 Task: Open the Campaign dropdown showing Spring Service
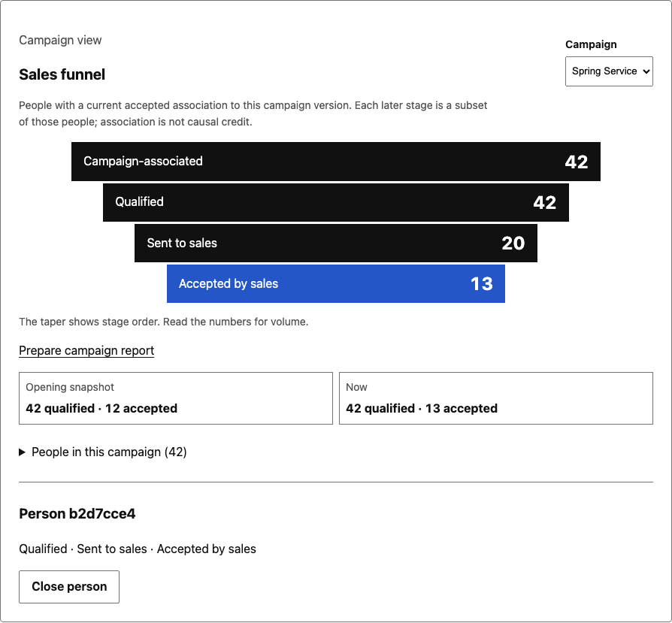point(609,71)
